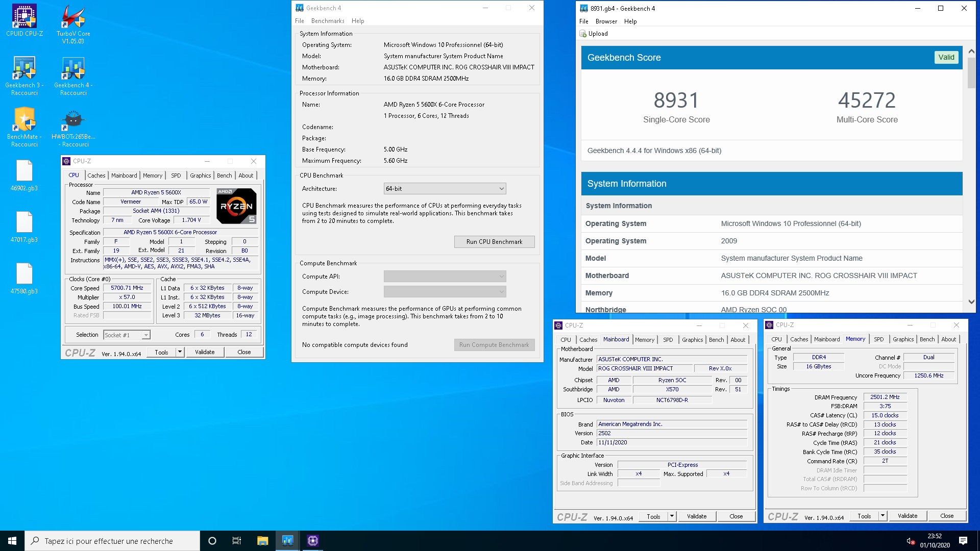Click Run Compute Benchmark button

(x=494, y=345)
